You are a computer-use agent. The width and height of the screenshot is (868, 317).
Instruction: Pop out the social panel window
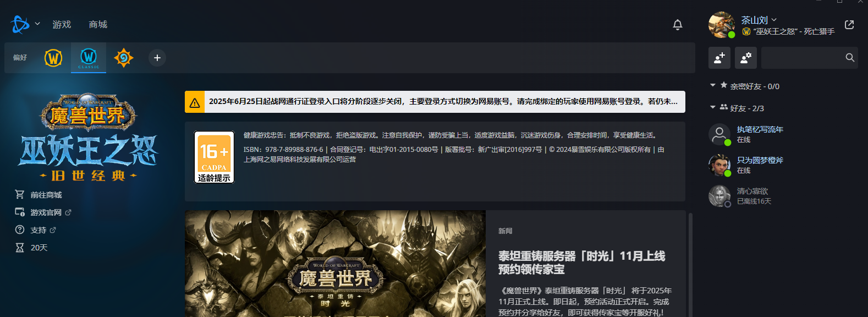pos(849,25)
